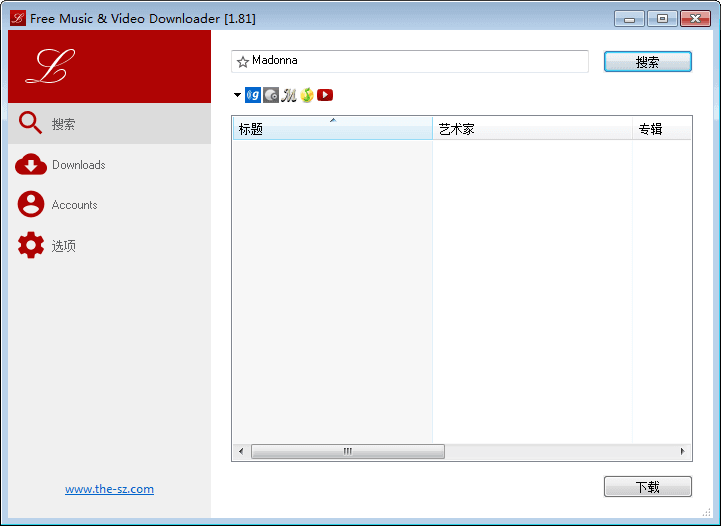This screenshot has width=721, height=526.
Task: Select the gray disc music source icon
Action: [x=271, y=95]
